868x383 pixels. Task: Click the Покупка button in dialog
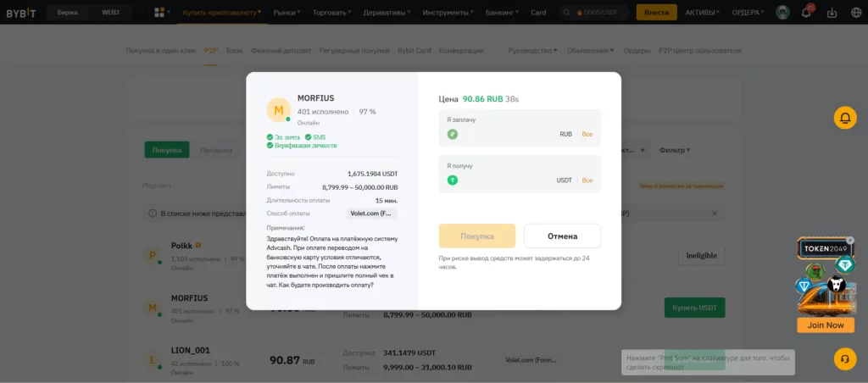[477, 236]
